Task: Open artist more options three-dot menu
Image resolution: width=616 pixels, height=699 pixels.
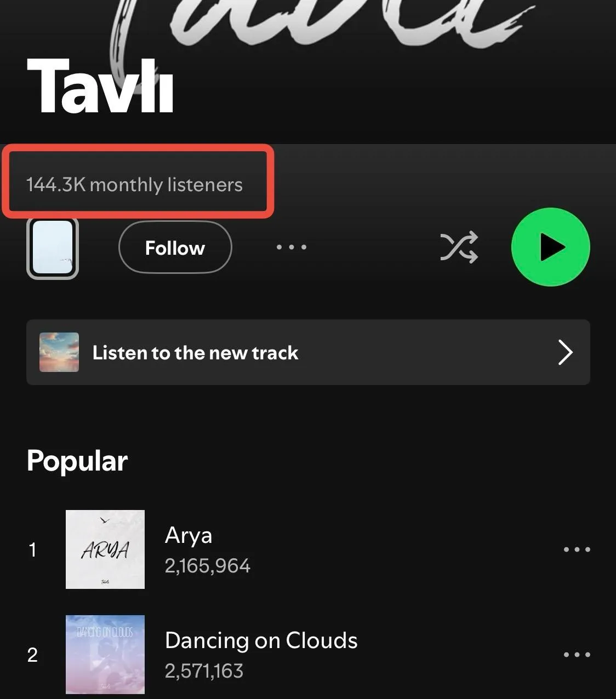Action: tap(292, 247)
